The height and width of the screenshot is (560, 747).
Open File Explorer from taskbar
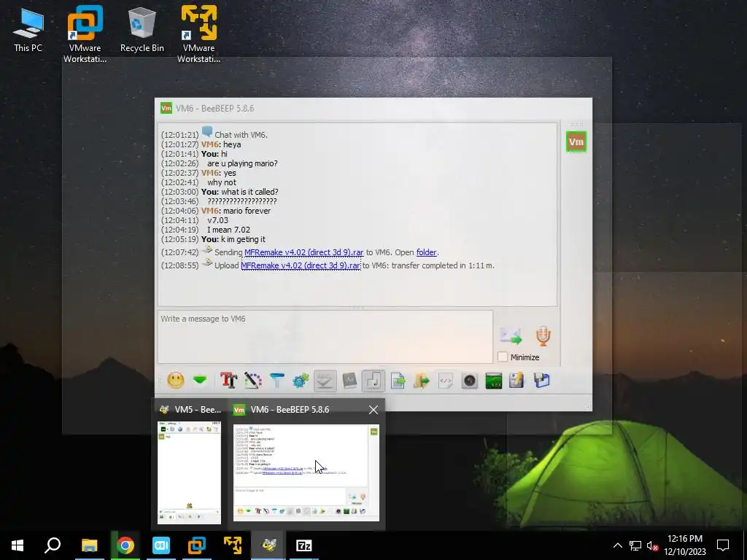[89, 545]
